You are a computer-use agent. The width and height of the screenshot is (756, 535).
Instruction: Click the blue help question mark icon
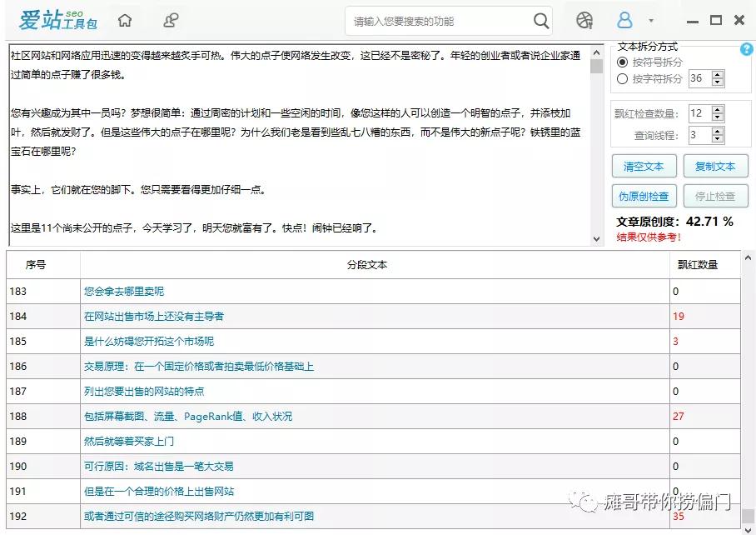(x=747, y=49)
